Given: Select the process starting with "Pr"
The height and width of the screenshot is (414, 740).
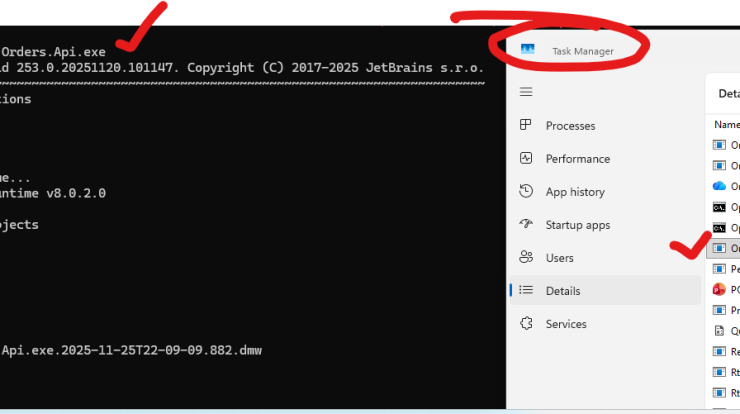Looking at the screenshot, I should [x=724, y=310].
